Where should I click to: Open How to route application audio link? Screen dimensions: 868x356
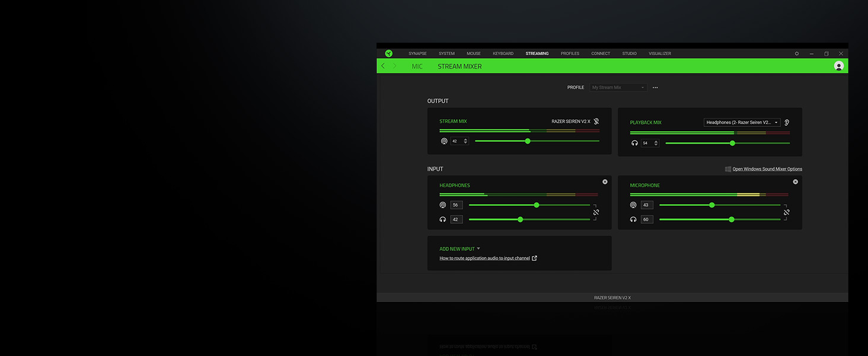click(x=484, y=258)
